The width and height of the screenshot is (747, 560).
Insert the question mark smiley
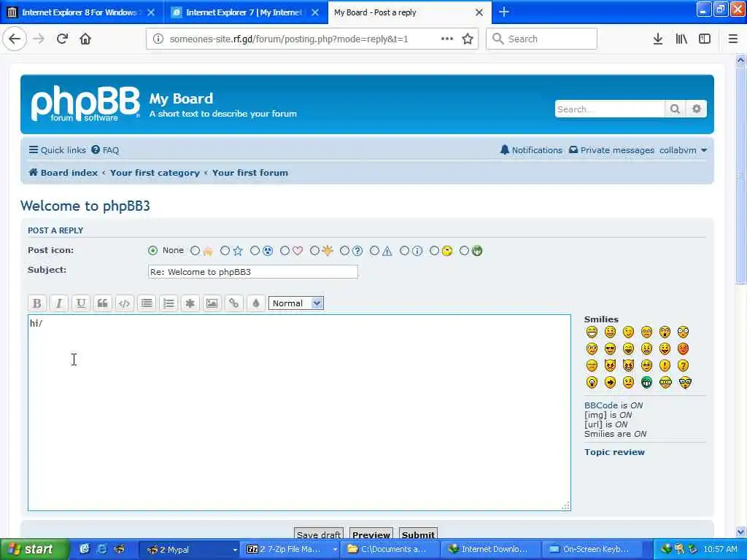pos(683,366)
